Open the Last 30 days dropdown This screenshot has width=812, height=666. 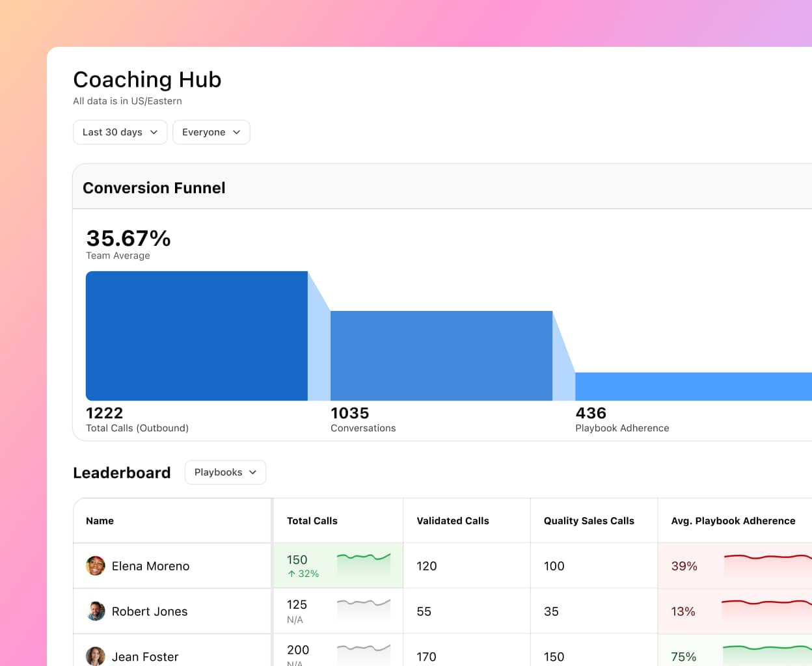pos(120,132)
